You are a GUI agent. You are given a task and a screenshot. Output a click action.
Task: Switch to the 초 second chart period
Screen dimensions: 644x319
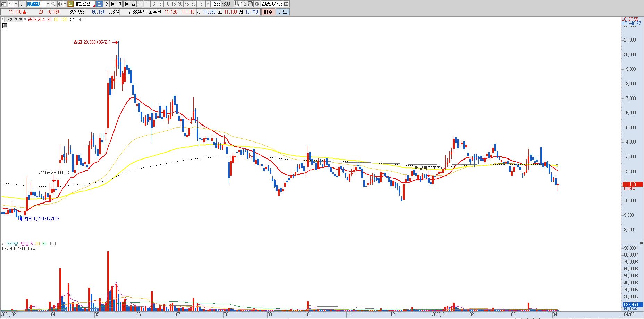tap(133, 4)
